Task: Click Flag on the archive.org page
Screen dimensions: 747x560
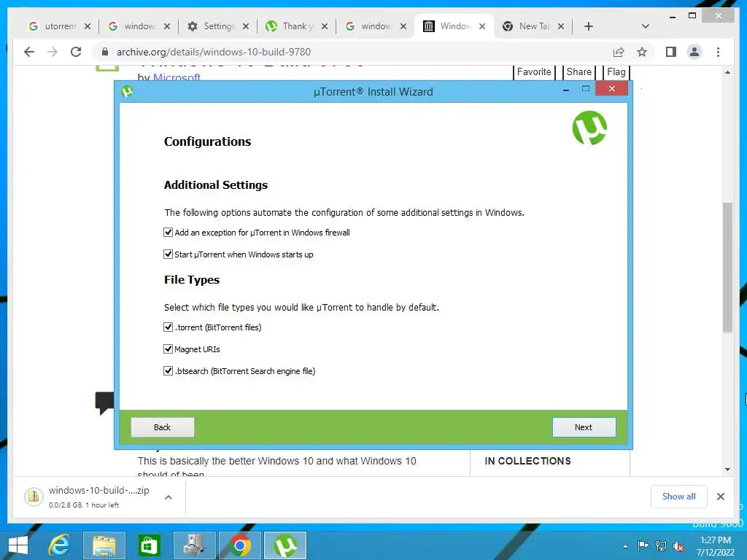Action: (x=616, y=72)
